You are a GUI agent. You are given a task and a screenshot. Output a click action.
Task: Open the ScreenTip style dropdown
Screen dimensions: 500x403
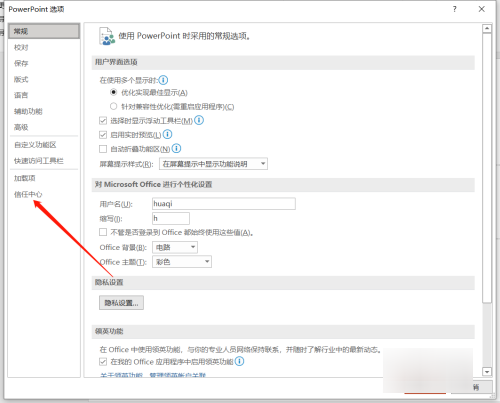(x=213, y=164)
